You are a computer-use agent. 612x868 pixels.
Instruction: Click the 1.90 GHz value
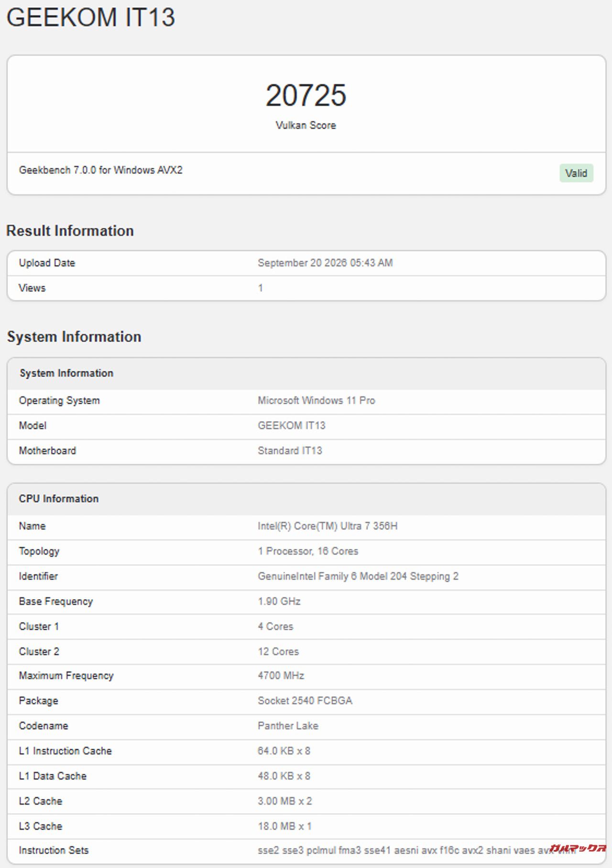pos(279,601)
